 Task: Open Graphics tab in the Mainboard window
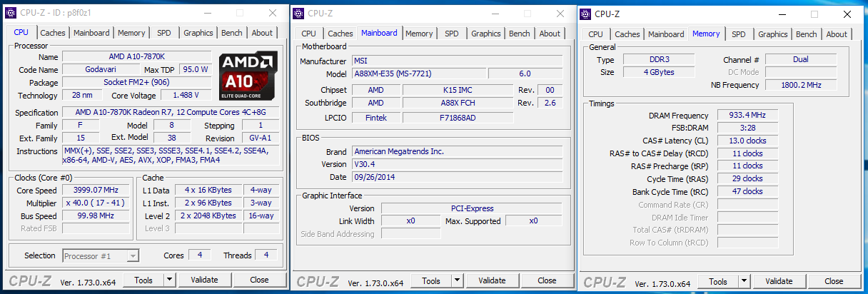click(x=486, y=34)
